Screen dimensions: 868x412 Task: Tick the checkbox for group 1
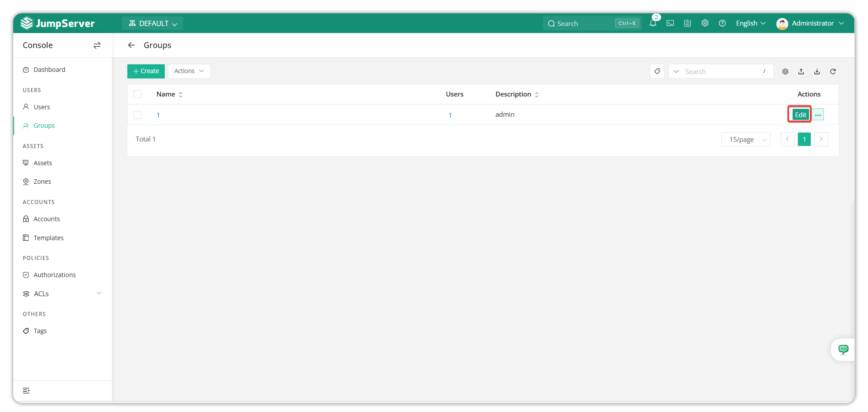(137, 115)
